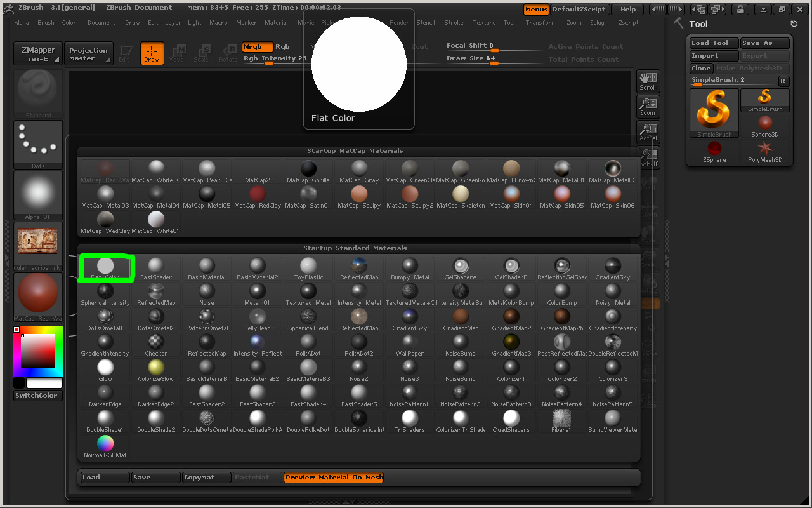Image resolution: width=812 pixels, height=508 pixels.
Task: Select the Flat Color standard material
Action: [105, 269]
